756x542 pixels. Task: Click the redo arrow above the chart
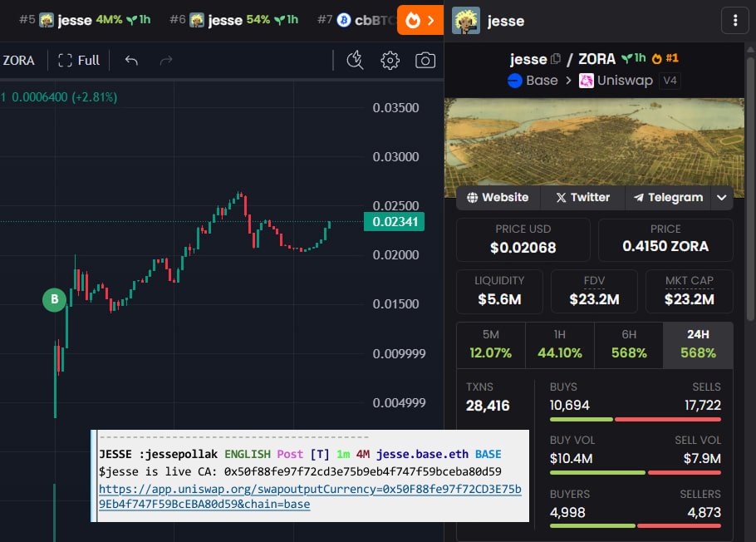(x=166, y=60)
